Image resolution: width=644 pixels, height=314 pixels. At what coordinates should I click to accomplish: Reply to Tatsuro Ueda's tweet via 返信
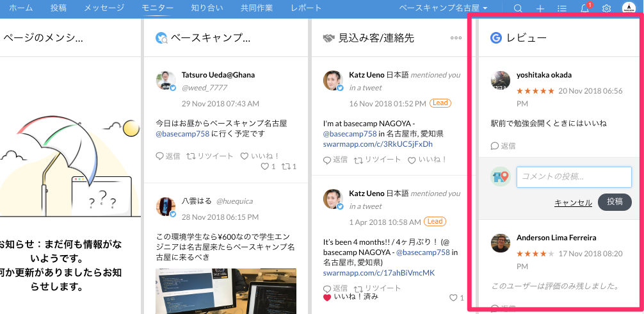[168, 156]
